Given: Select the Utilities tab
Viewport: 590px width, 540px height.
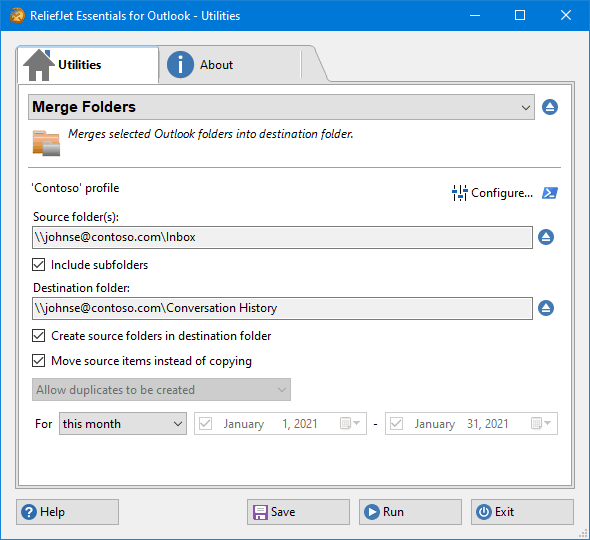Looking at the screenshot, I should pos(88,65).
